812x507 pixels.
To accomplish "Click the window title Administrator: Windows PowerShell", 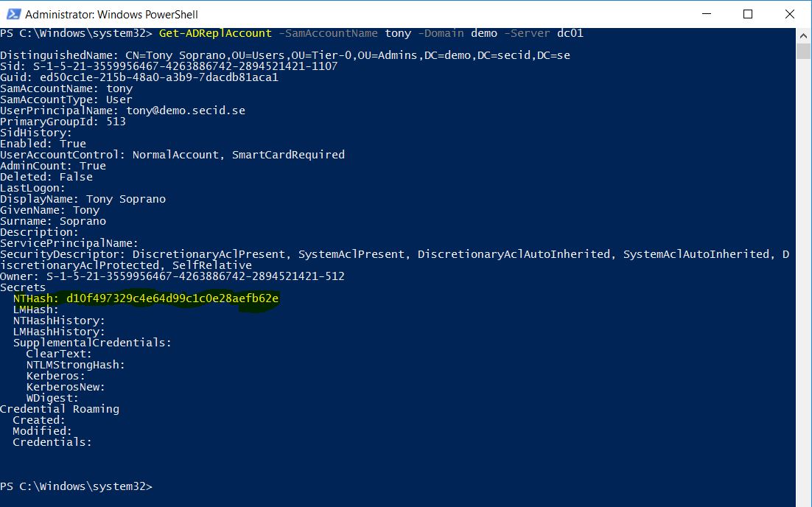I will 111,15.
